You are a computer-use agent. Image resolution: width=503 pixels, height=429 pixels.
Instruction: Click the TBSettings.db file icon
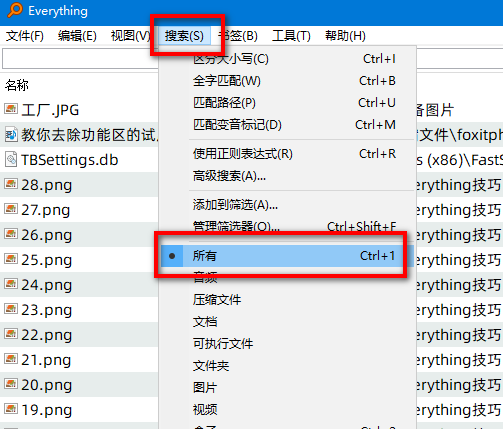click(11, 159)
